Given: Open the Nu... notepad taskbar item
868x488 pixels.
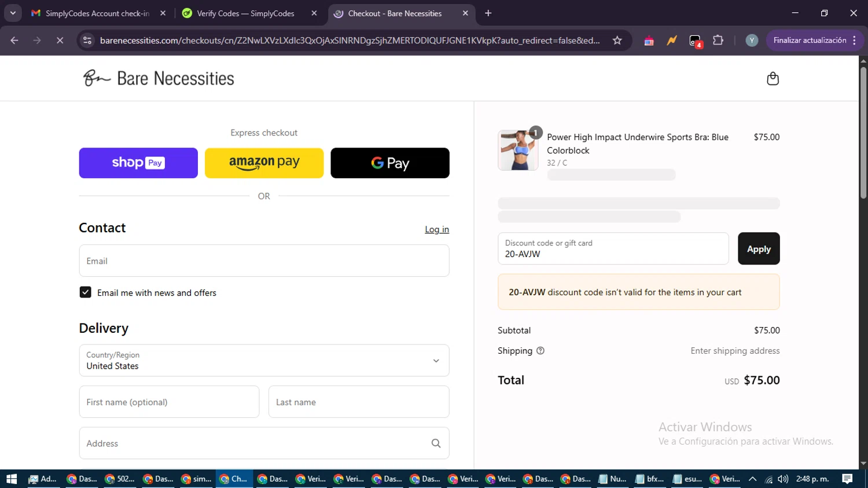Looking at the screenshot, I should 613,479.
